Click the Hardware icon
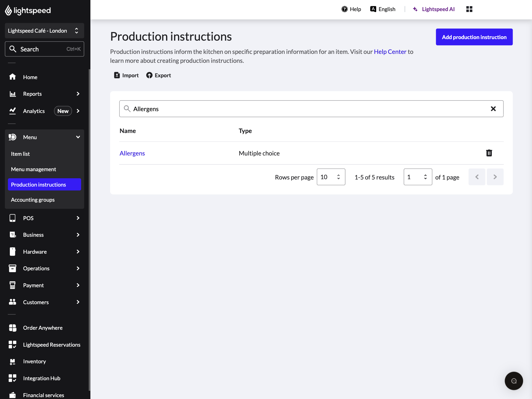The image size is (532, 399). (13, 252)
